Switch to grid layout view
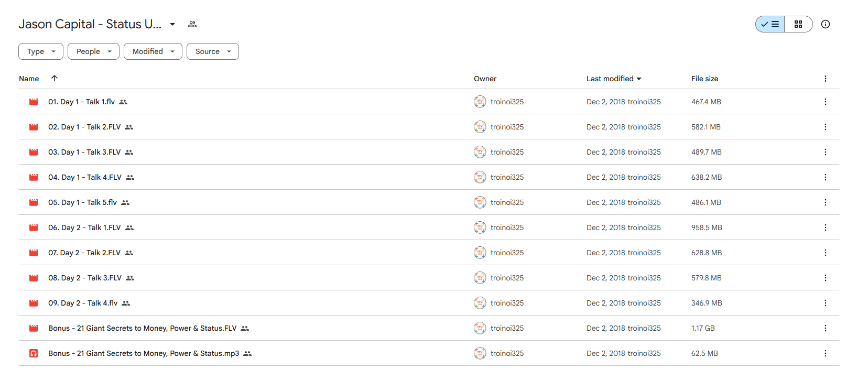Screen dimensions: 868x391 pos(798,24)
